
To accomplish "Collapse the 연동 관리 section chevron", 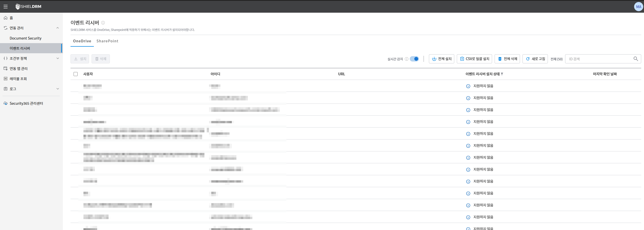I will [x=58, y=28].
